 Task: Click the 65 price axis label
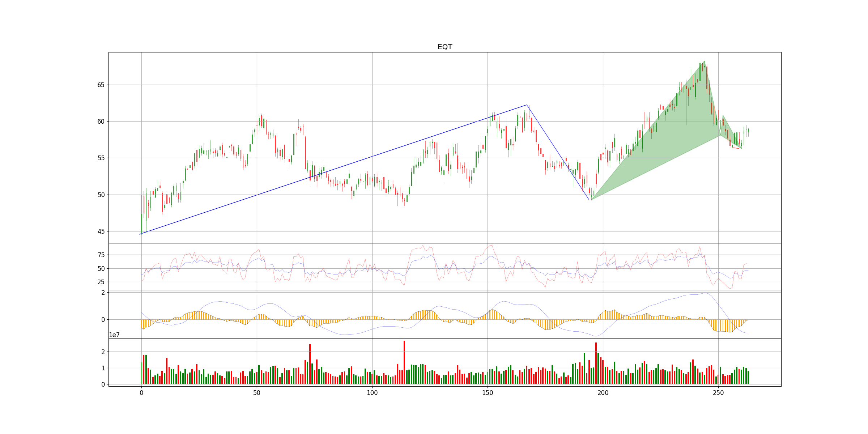[101, 85]
